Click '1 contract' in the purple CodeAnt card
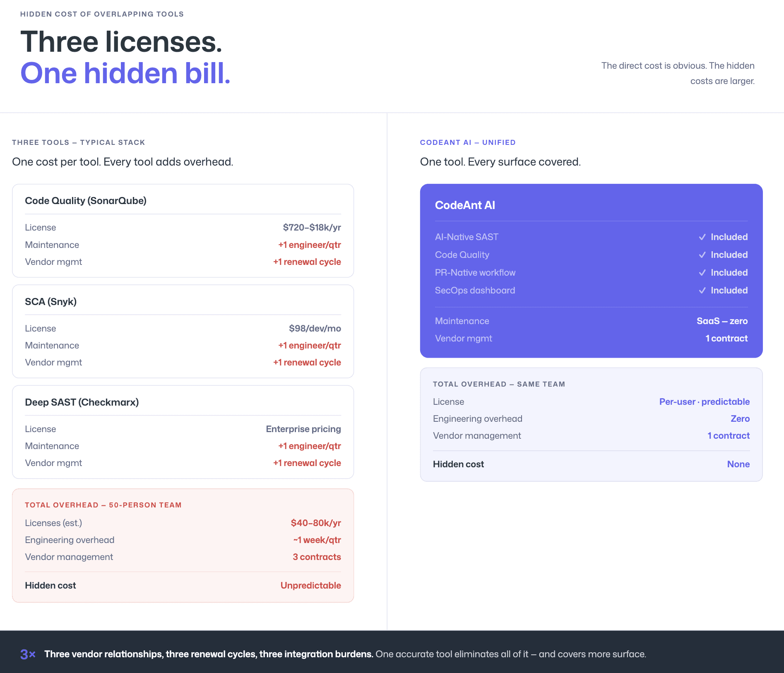 tap(726, 339)
